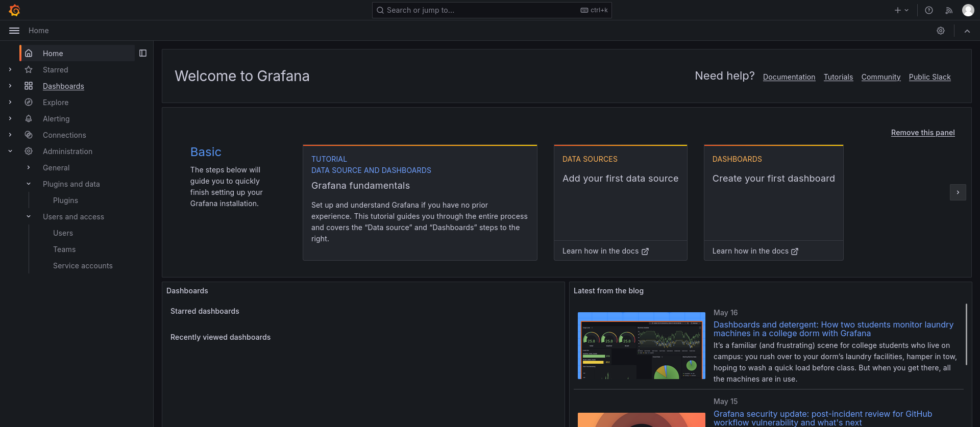The image size is (980, 427).
Task: Click the dock sidebar menu icon
Action: [143, 53]
